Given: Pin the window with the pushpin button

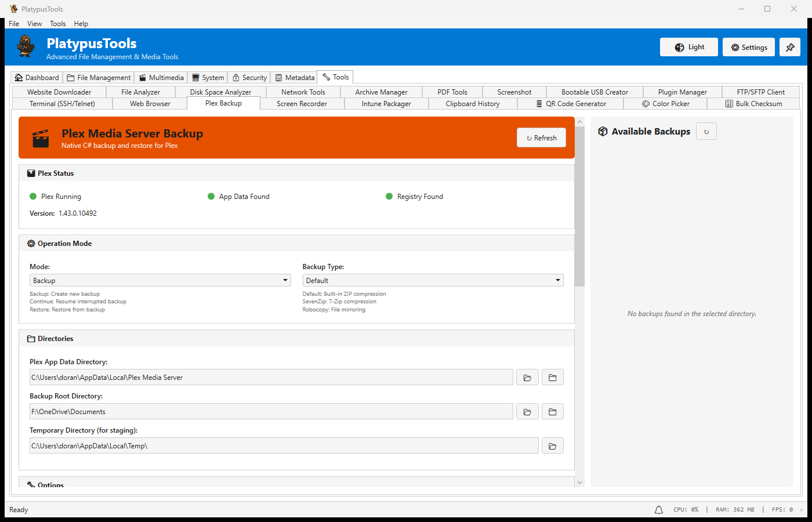Looking at the screenshot, I should tap(790, 47).
